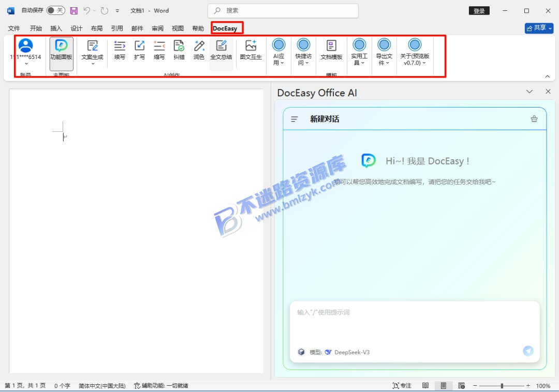Open the 快捷访问 dropdown
Screen dimensions: 559x392
coord(303,52)
